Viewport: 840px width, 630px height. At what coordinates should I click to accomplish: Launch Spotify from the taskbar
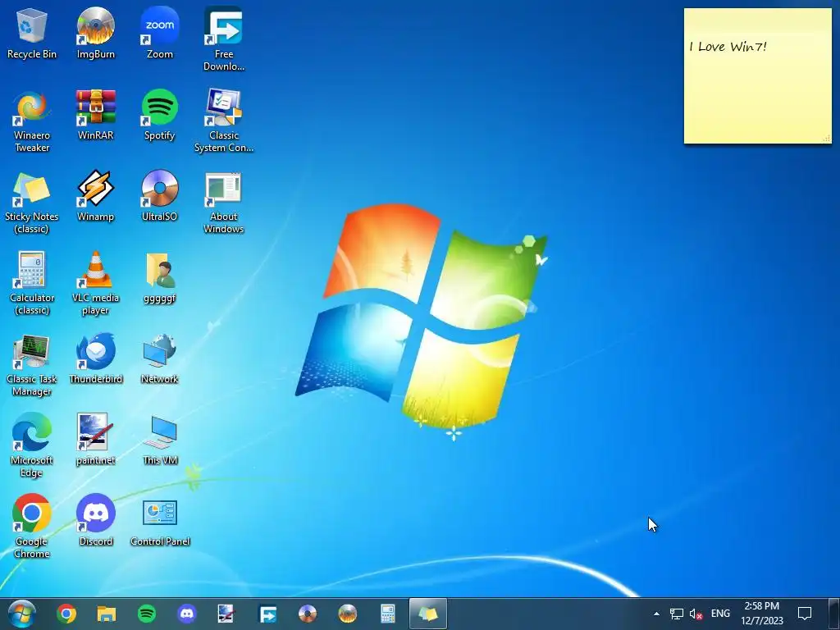click(x=147, y=614)
